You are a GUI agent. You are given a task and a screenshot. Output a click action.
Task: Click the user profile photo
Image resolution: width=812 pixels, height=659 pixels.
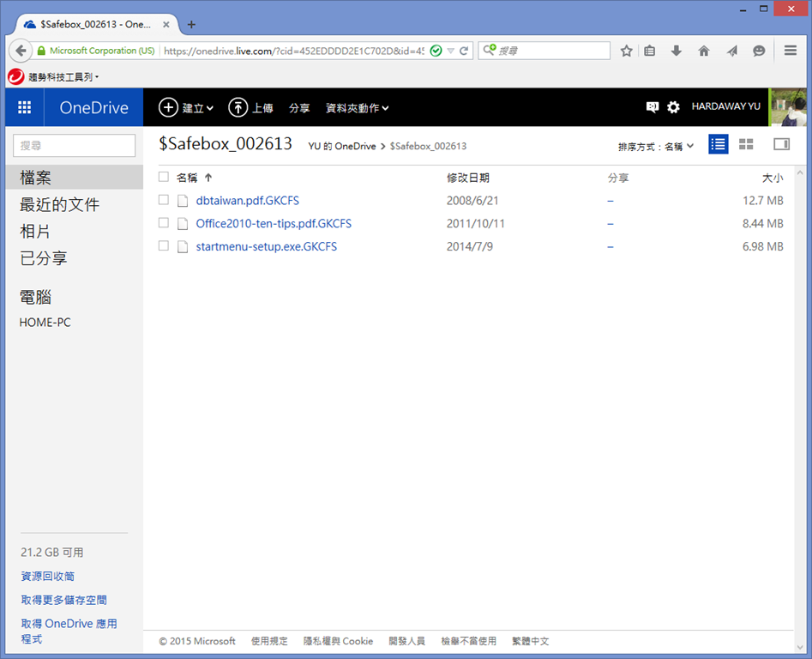787,107
